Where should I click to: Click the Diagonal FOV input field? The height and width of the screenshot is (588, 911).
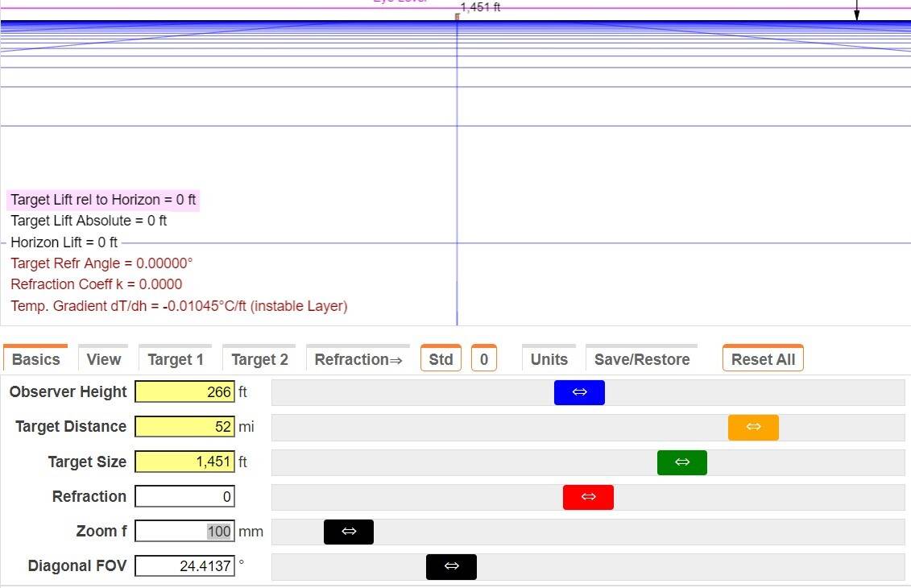[184, 566]
